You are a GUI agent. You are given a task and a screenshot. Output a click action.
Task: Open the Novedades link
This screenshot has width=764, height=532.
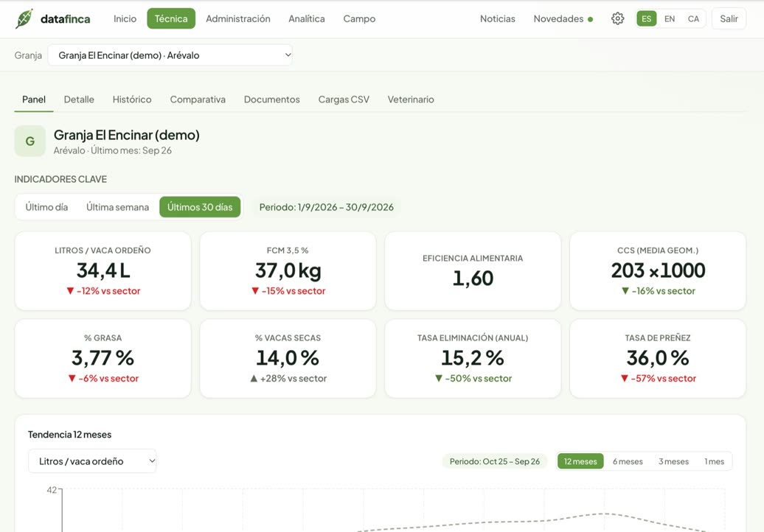[558, 18]
